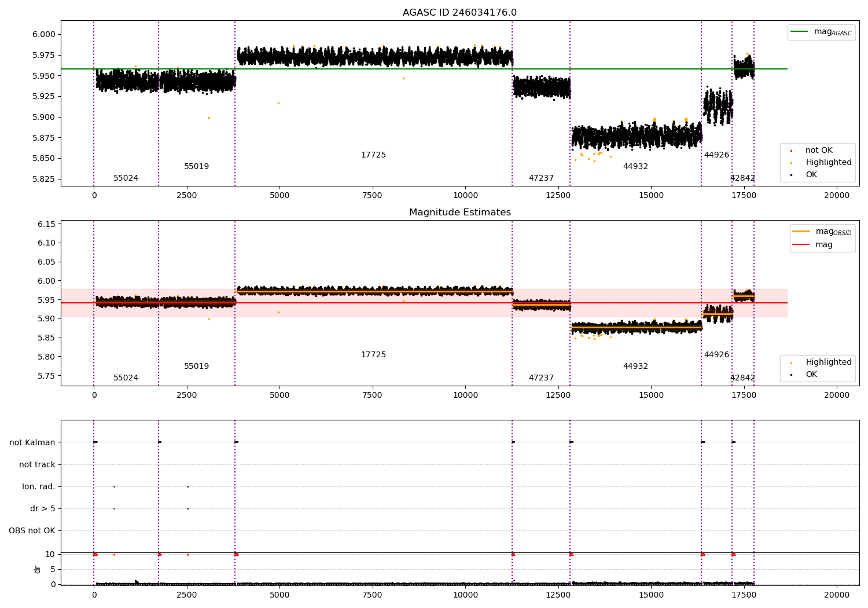This screenshot has width=868, height=608.
Task: Click 'Highlighted' legend entry in top plot
Action: 821,163
